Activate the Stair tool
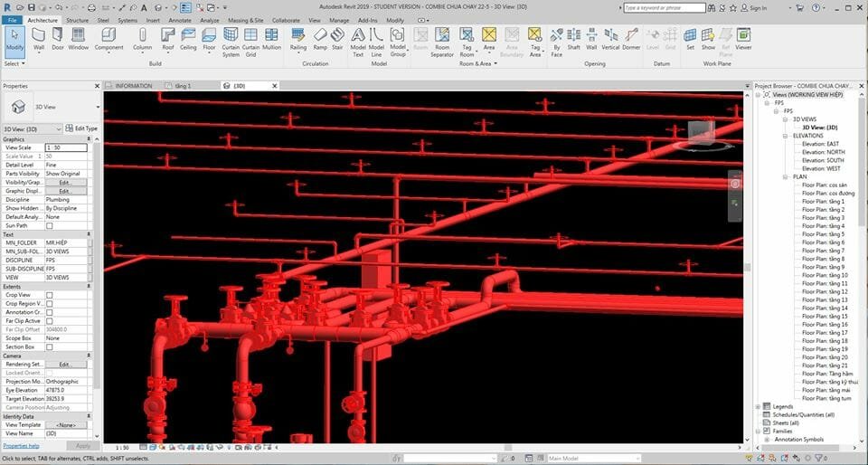 pos(337,38)
